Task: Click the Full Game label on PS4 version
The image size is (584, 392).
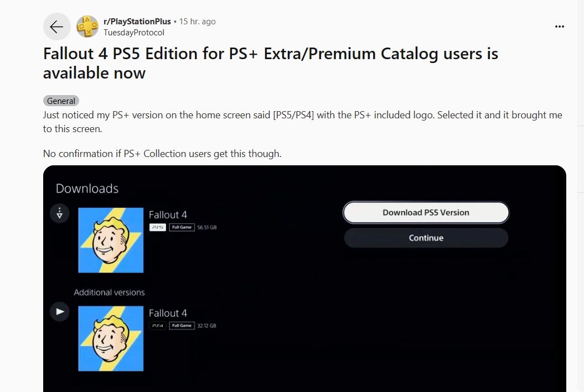Action: (x=182, y=326)
